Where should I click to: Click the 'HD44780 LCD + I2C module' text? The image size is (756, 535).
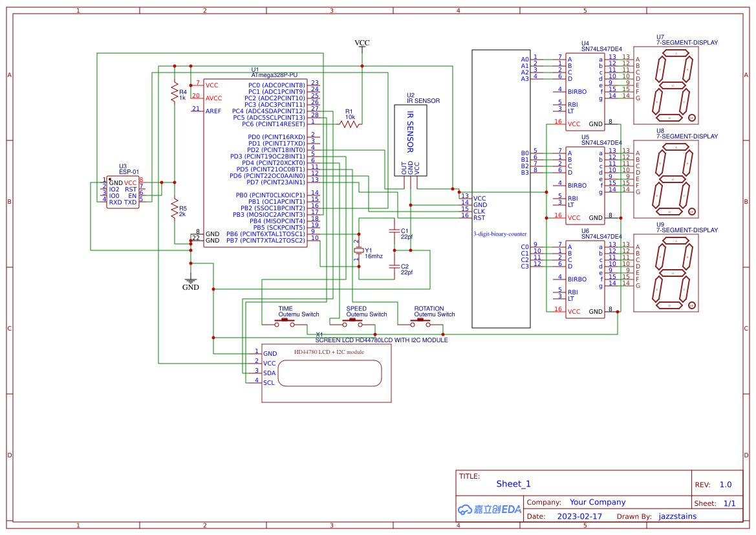pos(329,352)
